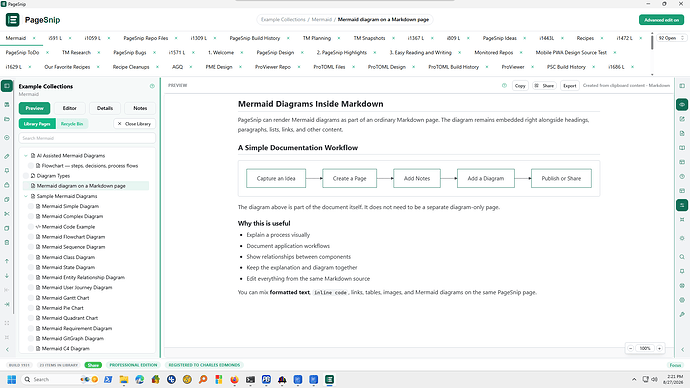
Task: Toggle the circle beside Mermaid Pie Chart
Action: pyautogui.click(x=31, y=308)
